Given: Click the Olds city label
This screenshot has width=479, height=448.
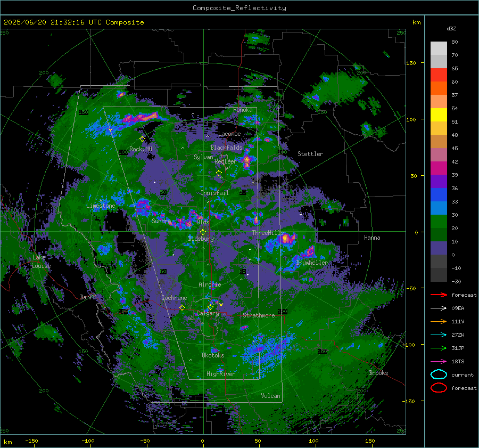Looking at the screenshot, I should pyautogui.click(x=203, y=222).
